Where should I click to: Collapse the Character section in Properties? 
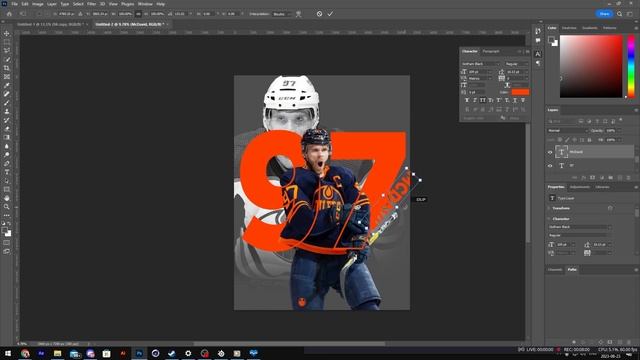pyautogui.click(x=549, y=219)
